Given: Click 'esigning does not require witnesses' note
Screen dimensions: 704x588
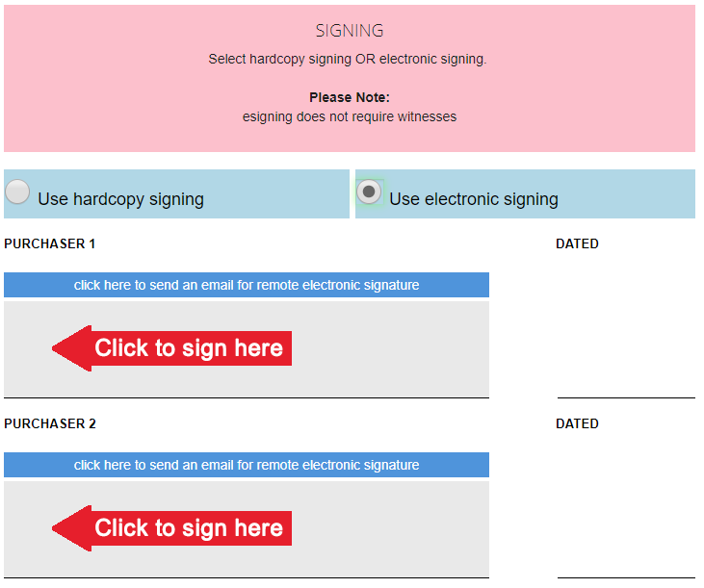Looking at the screenshot, I should click(350, 116).
